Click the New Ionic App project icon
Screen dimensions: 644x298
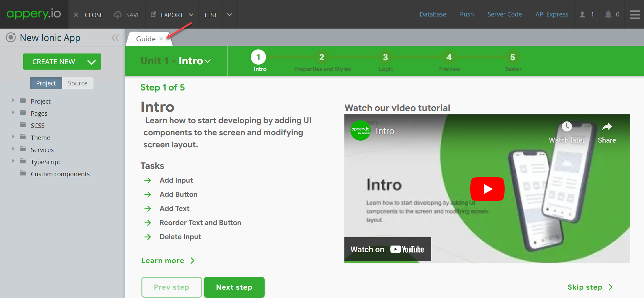(11, 37)
